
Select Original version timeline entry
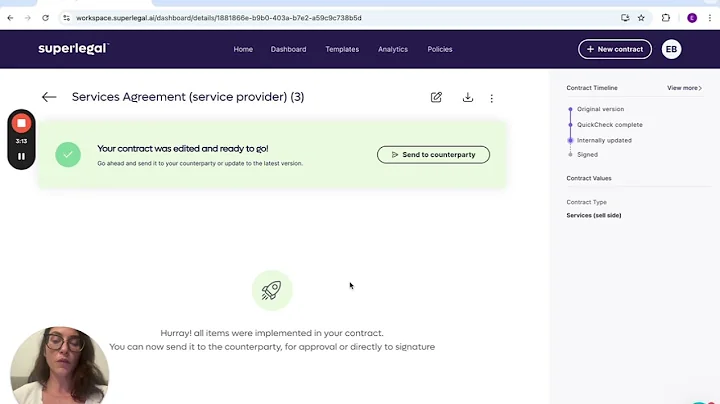[x=600, y=109]
